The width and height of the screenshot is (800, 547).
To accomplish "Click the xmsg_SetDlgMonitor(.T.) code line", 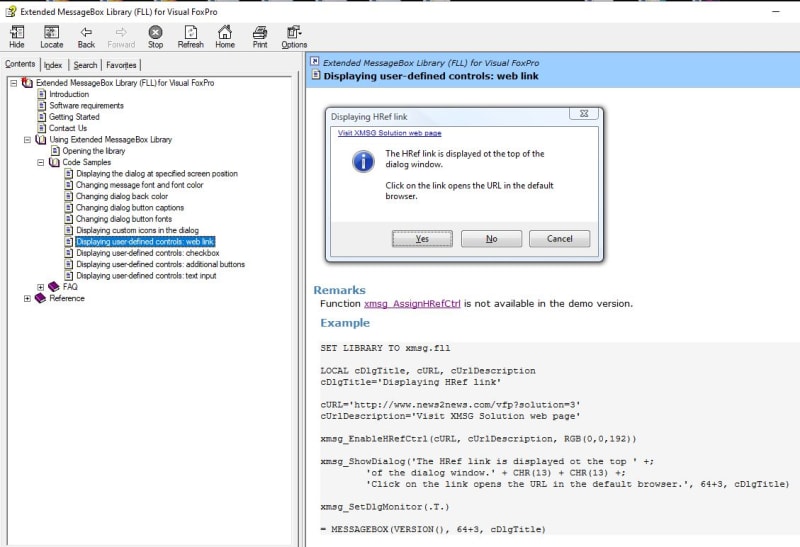I will [385, 507].
